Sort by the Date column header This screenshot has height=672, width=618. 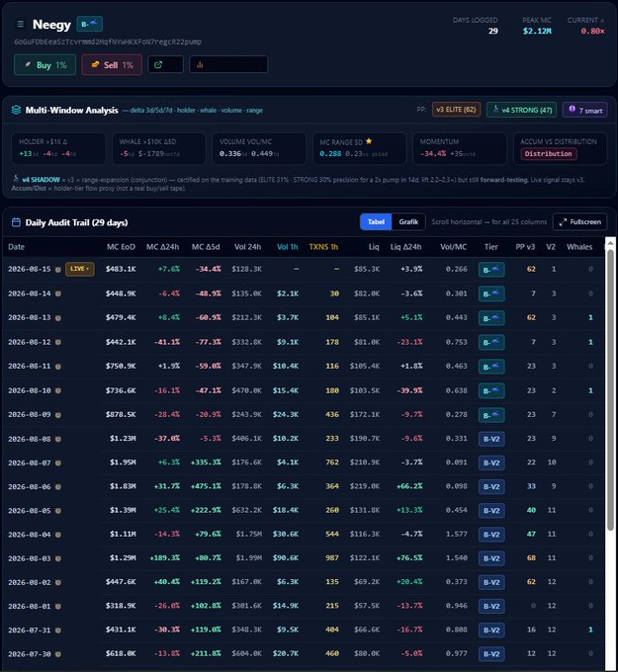click(x=16, y=247)
